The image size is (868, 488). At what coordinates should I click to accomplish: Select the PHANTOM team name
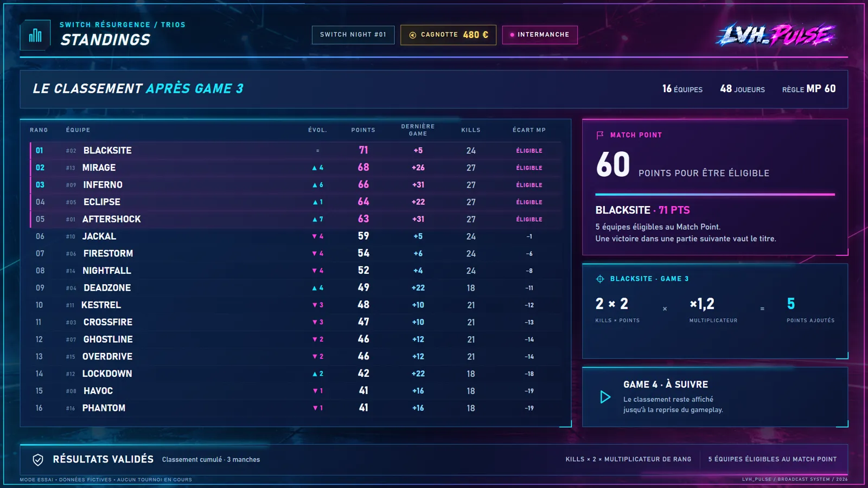coord(104,408)
